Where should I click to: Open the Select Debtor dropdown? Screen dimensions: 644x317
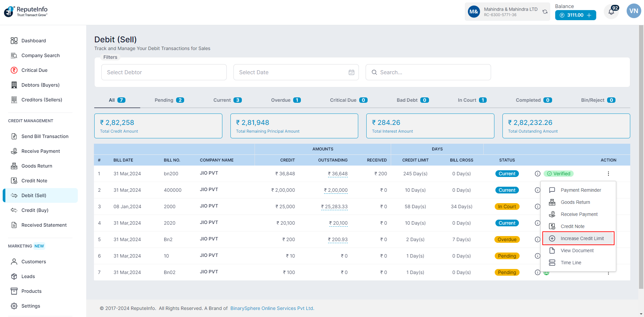click(x=164, y=72)
